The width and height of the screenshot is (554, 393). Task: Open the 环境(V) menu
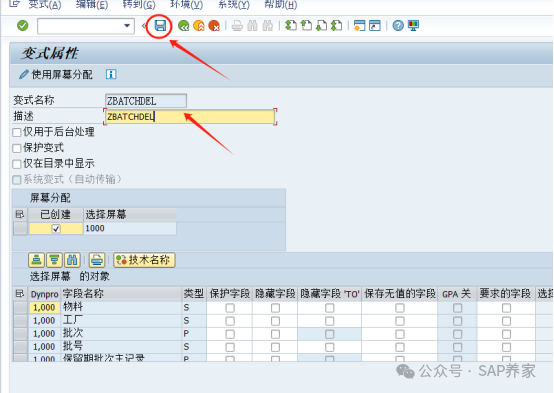(x=187, y=5)
